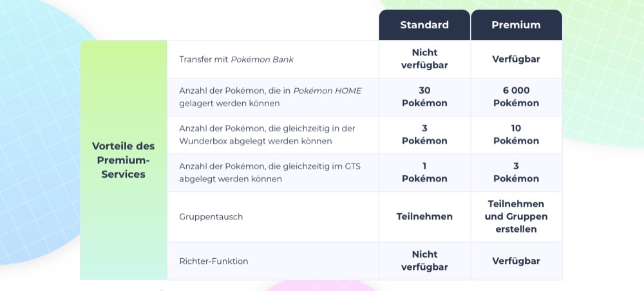Select the '6 000 Pokémon' Premium cell
Image resolution: width=644 pixels, height=291 pixels.
516,97
